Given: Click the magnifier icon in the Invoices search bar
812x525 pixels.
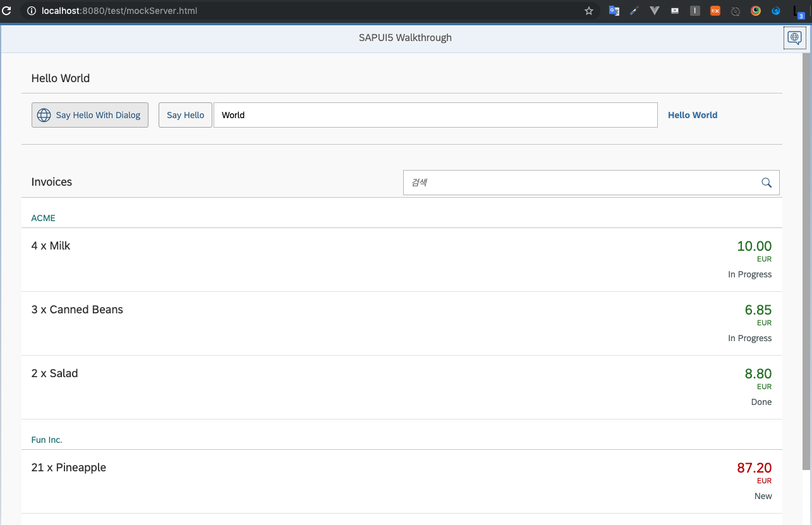Looking at the screenshot, I should point(767,183).
